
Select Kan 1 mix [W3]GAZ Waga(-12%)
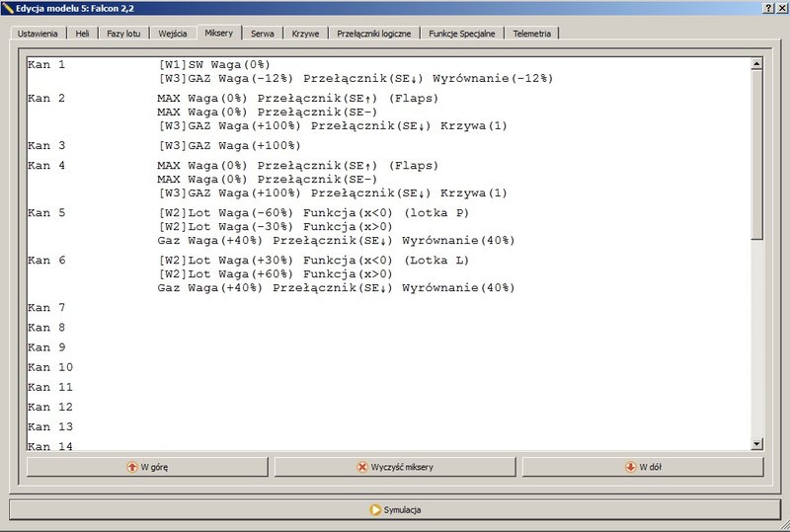click(x=355, y=78)
